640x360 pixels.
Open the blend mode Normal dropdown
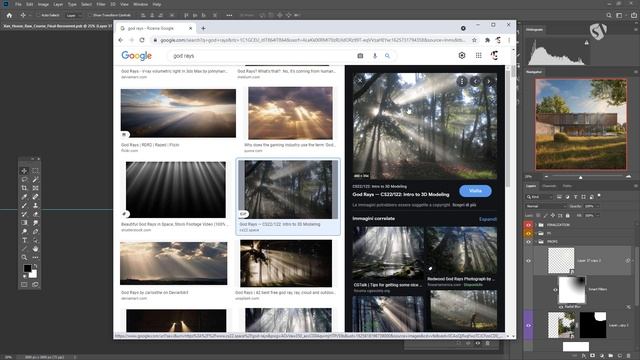click(x=545, y=207)
